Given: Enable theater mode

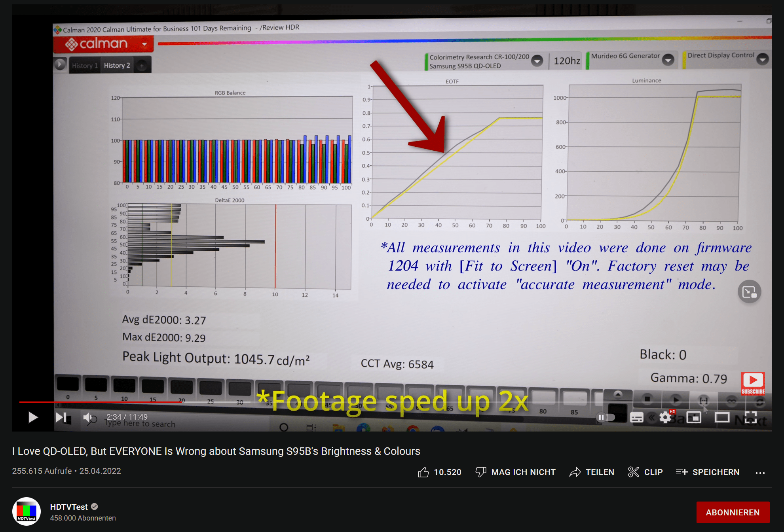Looking at the screenshot, I should pos(722,417).
